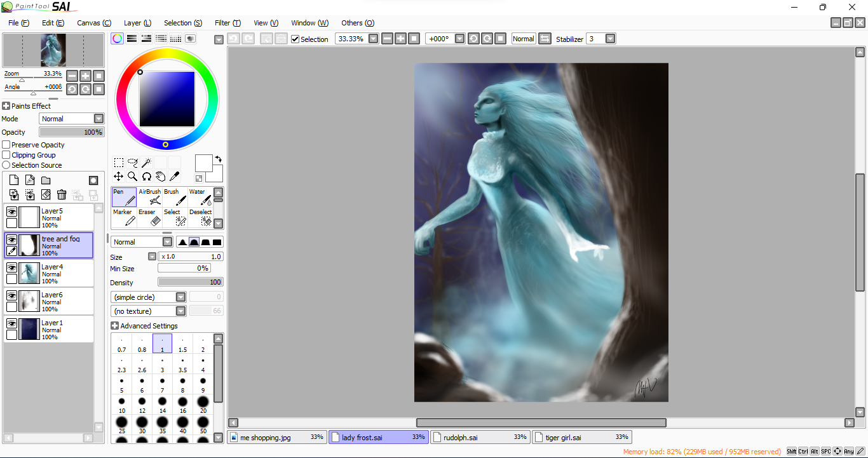The height and width of the screenshot is (458, 868).
Task: Switch to the tiger girl.sai tab
Action: (582, 437)
